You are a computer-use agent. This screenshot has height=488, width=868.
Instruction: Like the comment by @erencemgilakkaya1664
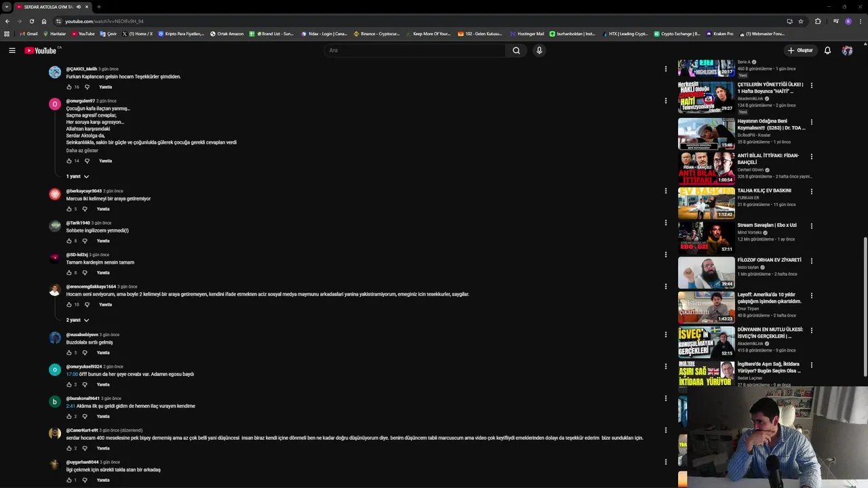[69, 304]
